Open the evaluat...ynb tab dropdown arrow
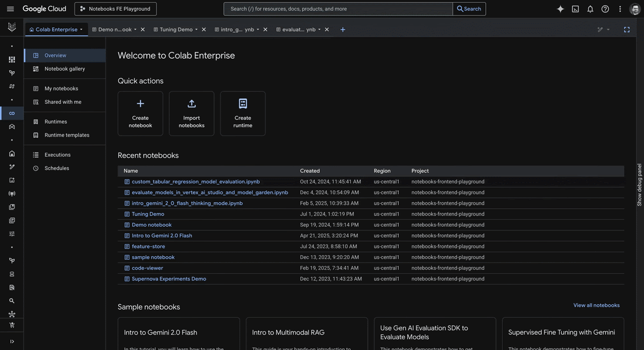The width and height of the screenshot is (644, 350). tap(319, 29)
